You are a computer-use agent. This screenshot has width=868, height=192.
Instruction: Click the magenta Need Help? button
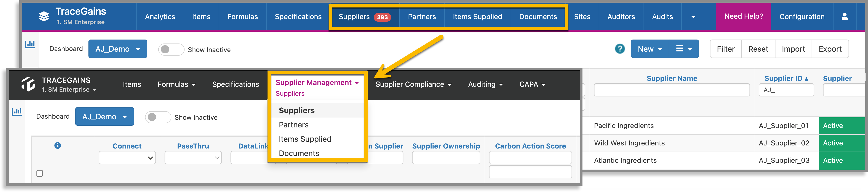click(x=744, y=16)
